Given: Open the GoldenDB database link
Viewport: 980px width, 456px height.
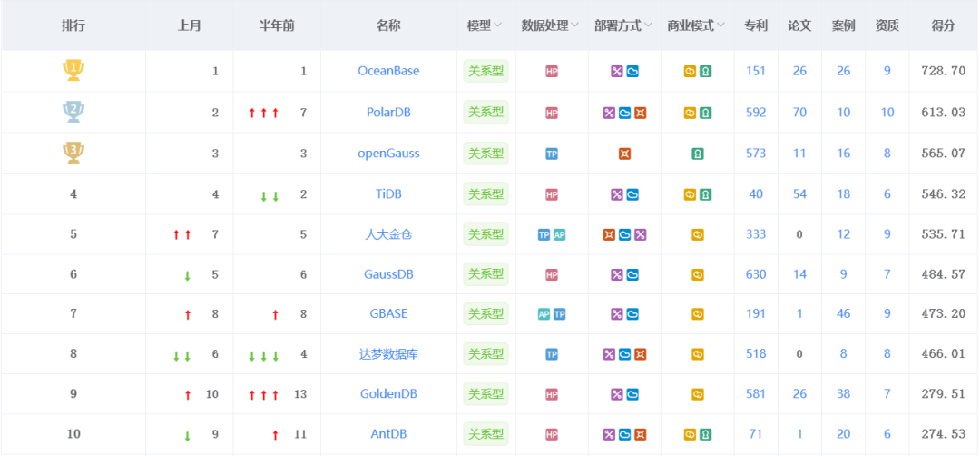Looking at the screenshot, I should pyautogui.click(x=388, y=394).
